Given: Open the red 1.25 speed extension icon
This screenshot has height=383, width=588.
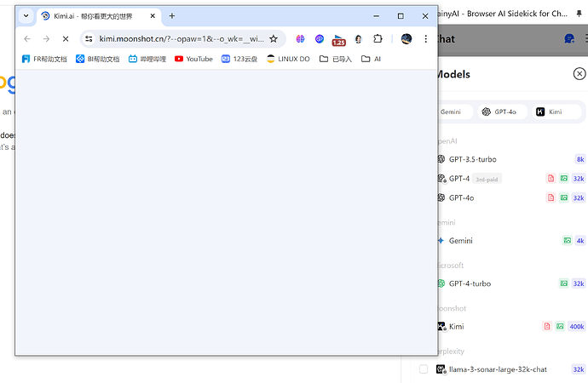Looking at the screenshot, I should coord(338,40).
